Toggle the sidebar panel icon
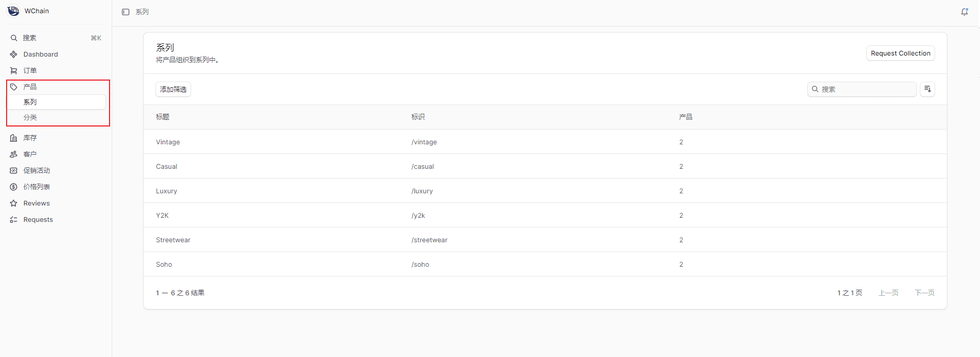 click(125, 12)
